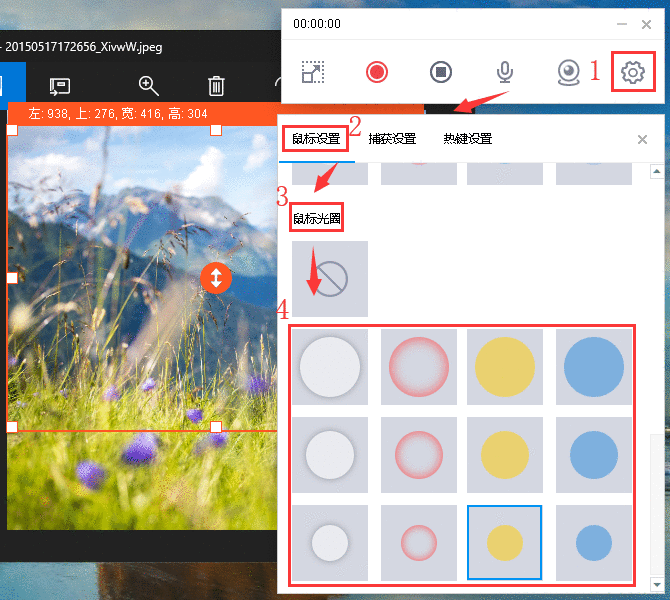Image resolution: width=670 pixels, height=600 pixels.
Task: Click the scrollbar down arrow in settings panel
Action: point(657,585)
